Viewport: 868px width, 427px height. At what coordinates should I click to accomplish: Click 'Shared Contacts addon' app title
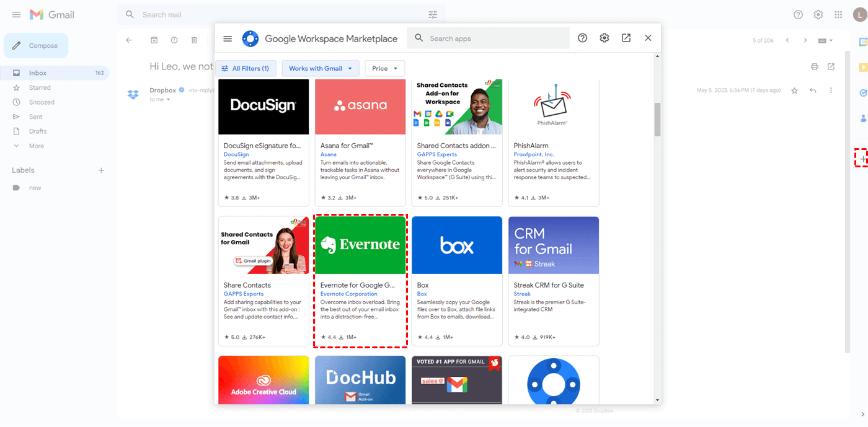coord(456,146)
